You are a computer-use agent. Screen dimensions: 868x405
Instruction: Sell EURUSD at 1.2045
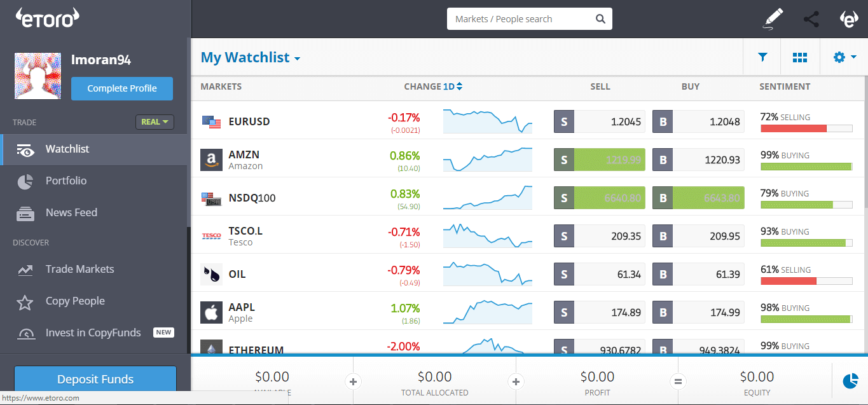pyautogui.click(x=600, y=121)
